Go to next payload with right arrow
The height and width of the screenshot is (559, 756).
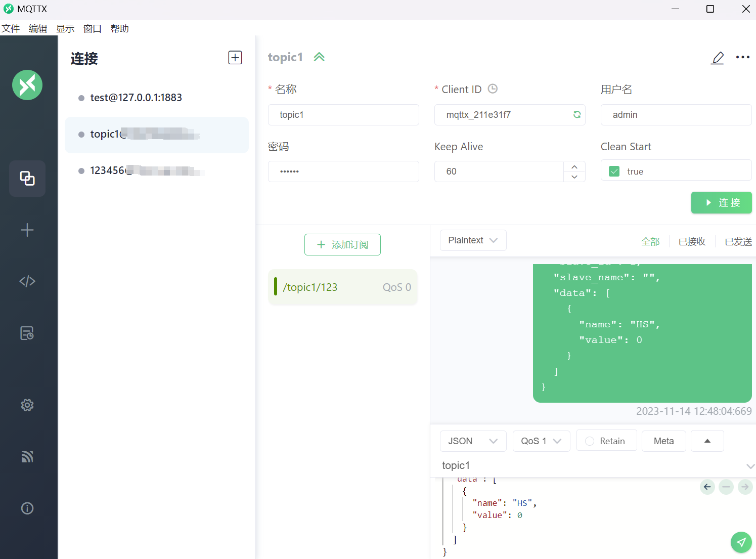click(745, 487)
